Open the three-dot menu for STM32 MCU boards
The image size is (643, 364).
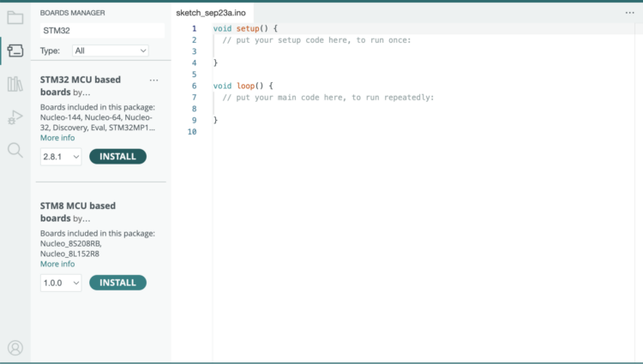pyautogui.click(x=153, y=81)
